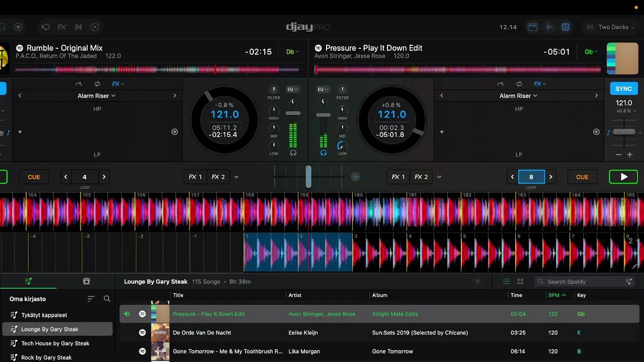
Task: Toggle the left deck FX pad lock circle
Action: pos(175,132)
